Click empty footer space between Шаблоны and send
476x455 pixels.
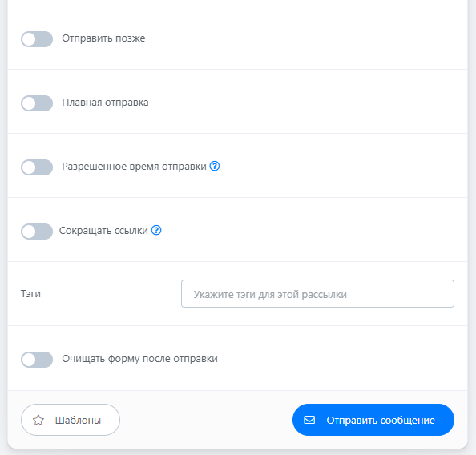(x=206, y=420)
